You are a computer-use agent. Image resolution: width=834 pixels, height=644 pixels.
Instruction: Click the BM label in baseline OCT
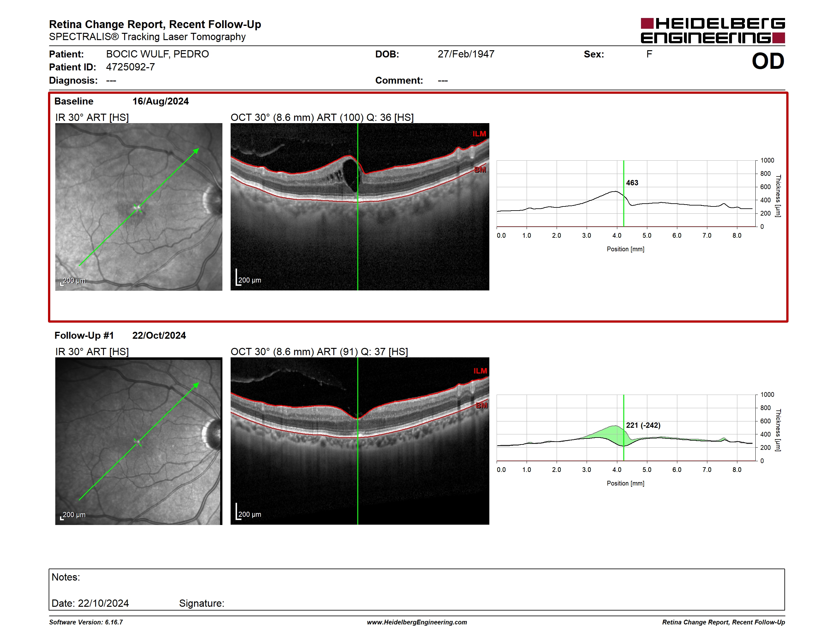pyautogui.click(x=480, y=170)
